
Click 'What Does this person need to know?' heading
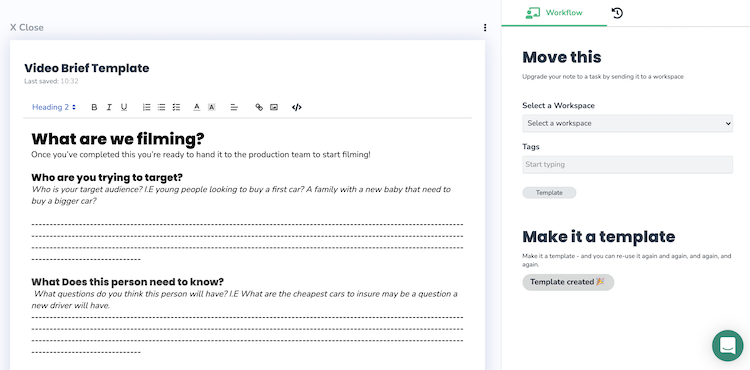click(127, 282)
